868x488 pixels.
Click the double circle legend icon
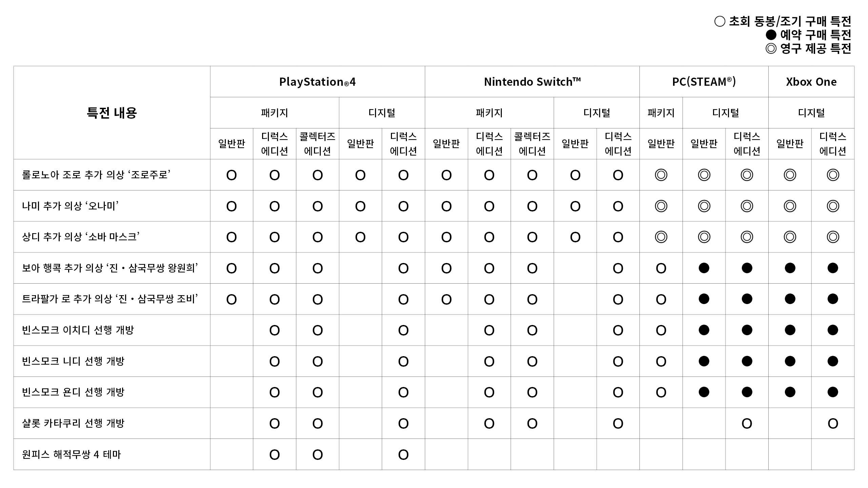click(x=771, y=48)
